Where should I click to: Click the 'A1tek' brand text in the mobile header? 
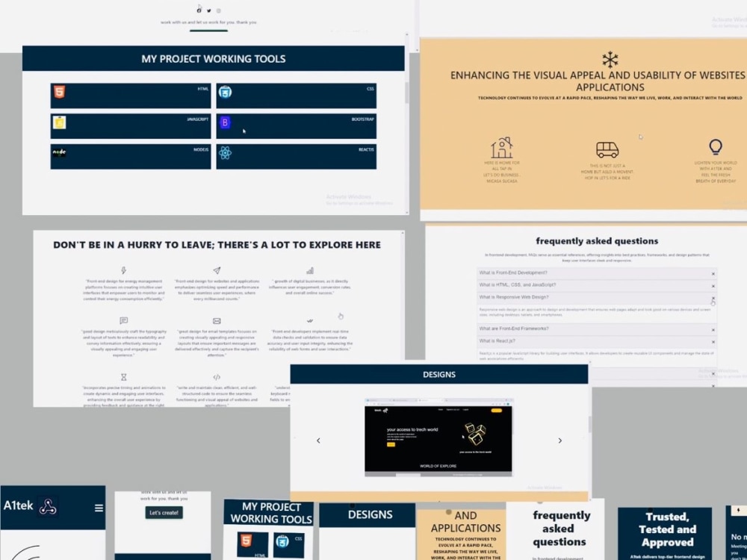[18, 505]
